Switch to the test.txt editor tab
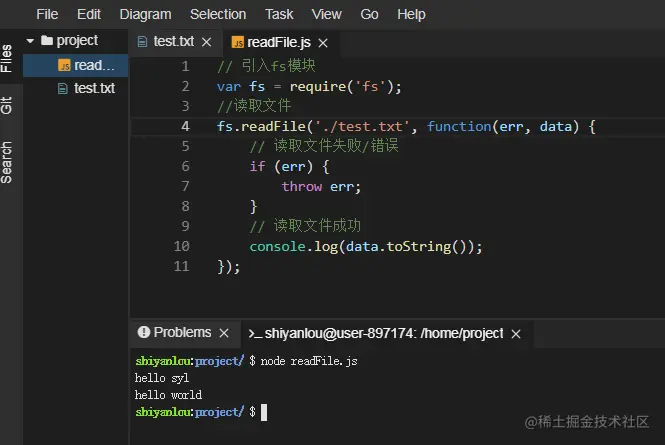 tap(173, 42)
